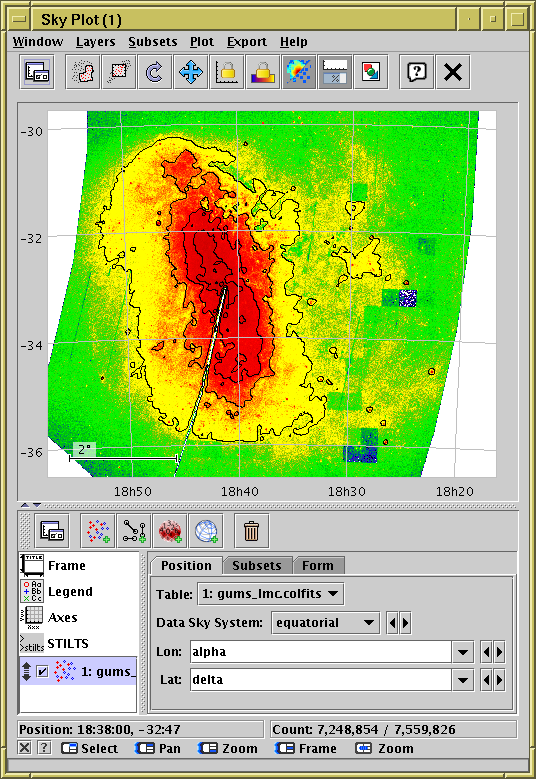The height and width of the screenshot is (779, 536).
Task: Add a new sky grid globe layer
Action: (206, 531)
